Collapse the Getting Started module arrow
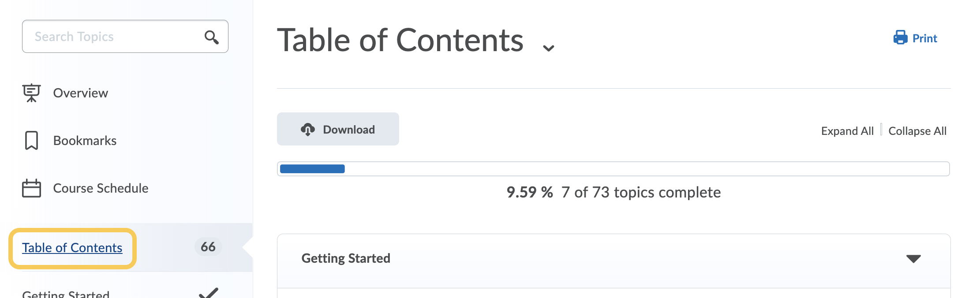 click(913, 259)
